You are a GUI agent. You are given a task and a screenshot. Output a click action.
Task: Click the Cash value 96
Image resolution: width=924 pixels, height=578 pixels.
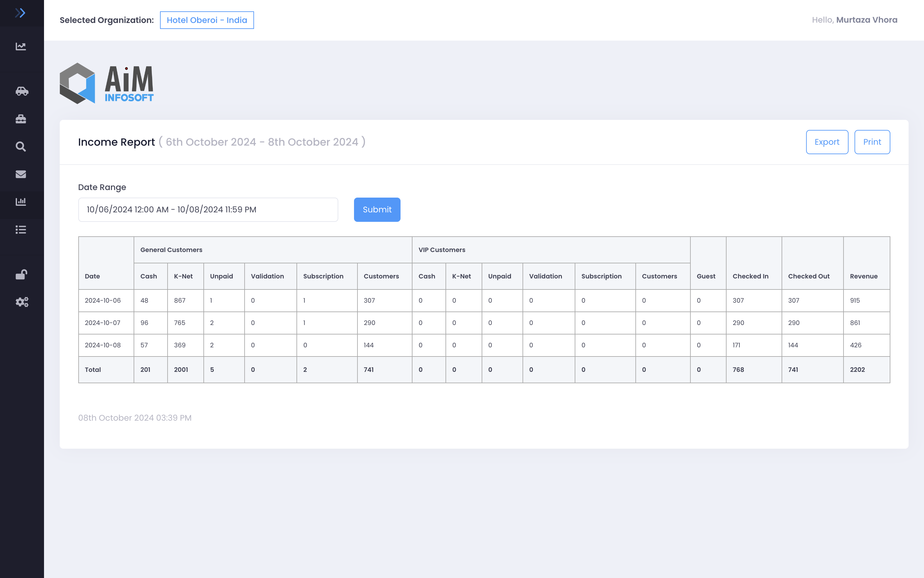(x=144, y=323)
